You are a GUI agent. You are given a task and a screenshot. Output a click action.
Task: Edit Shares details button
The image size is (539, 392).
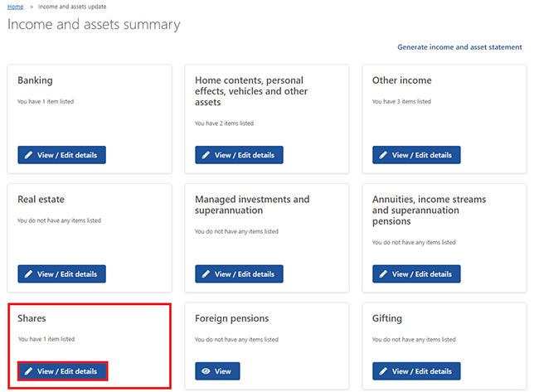tap(61, 371)
